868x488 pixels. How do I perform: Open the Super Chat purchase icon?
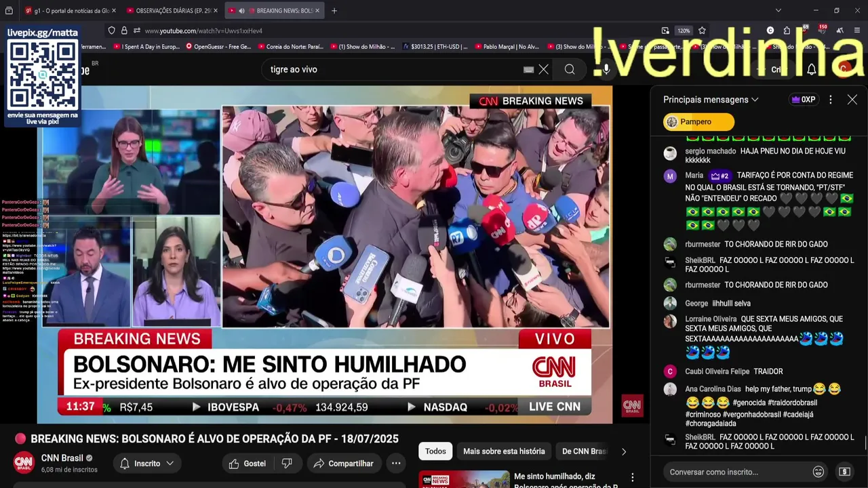coord(844,472)
